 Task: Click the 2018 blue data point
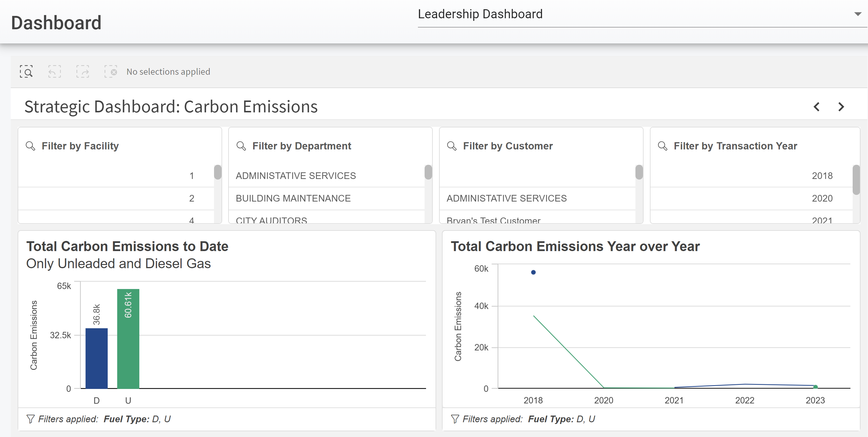533,272
